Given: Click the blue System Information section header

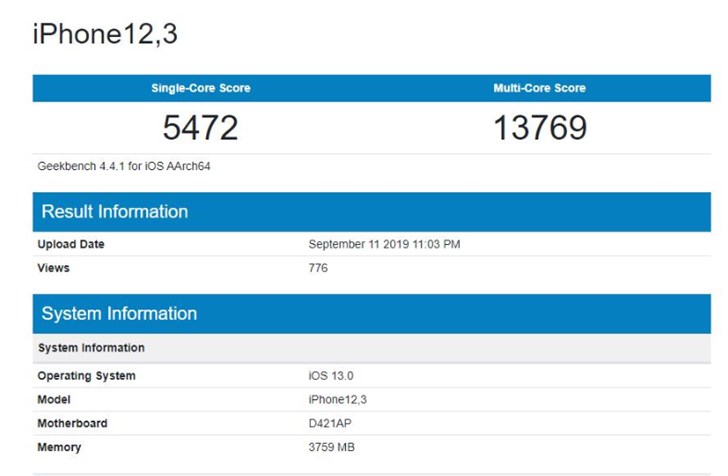Looking at the screenshot, I should pyautogui.click(x=119, y=314).
